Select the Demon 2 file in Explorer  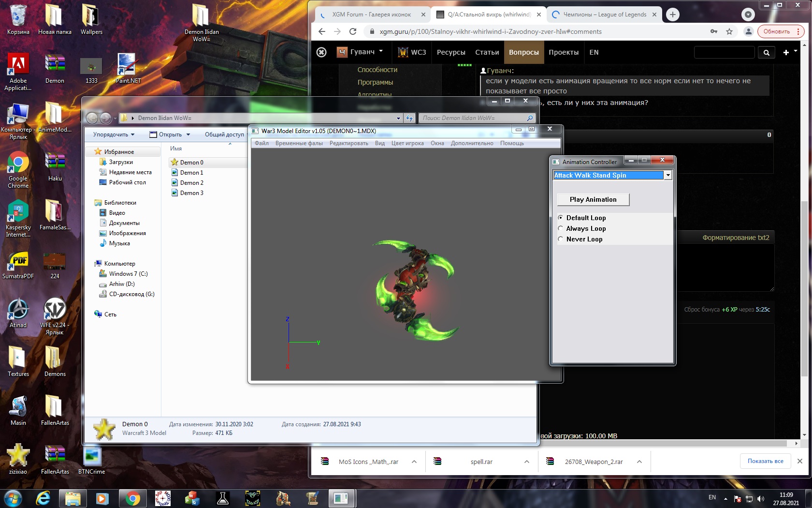point(191,183)
